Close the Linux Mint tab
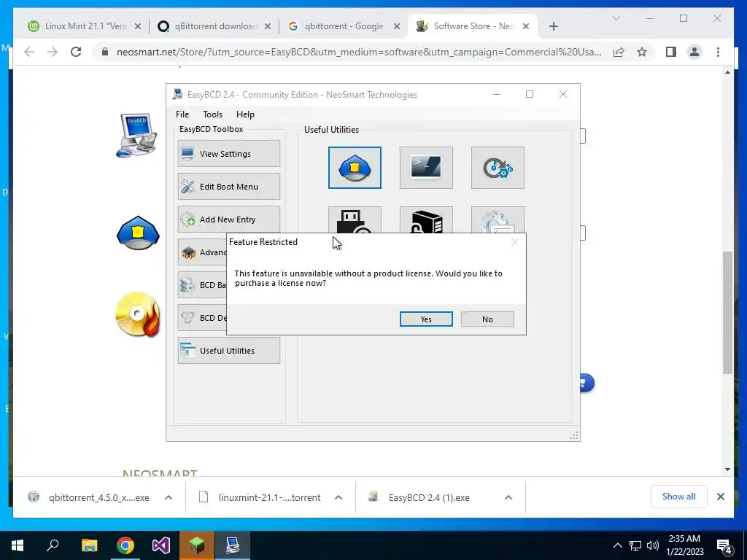This screenshot has height=560, width=747. [x=138, y=26]
